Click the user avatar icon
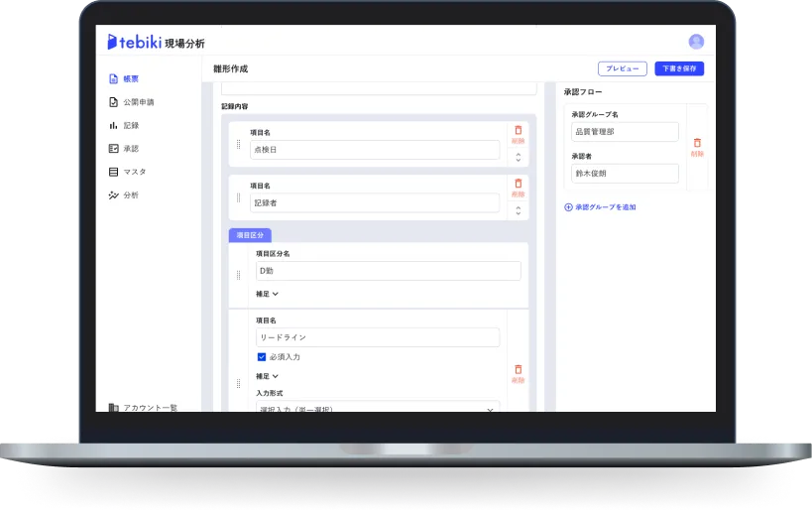The image size is (812, 513). [696, 42]
